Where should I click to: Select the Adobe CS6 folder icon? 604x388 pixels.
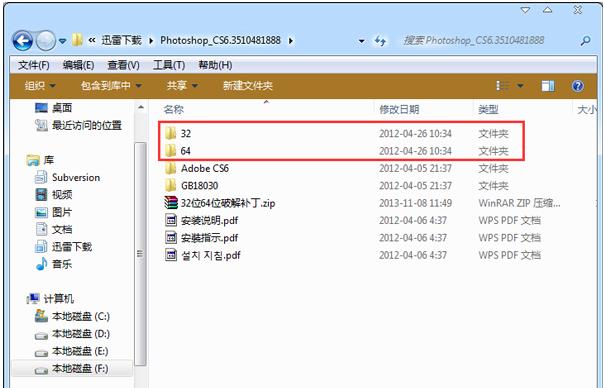click(x=170, y=168)
